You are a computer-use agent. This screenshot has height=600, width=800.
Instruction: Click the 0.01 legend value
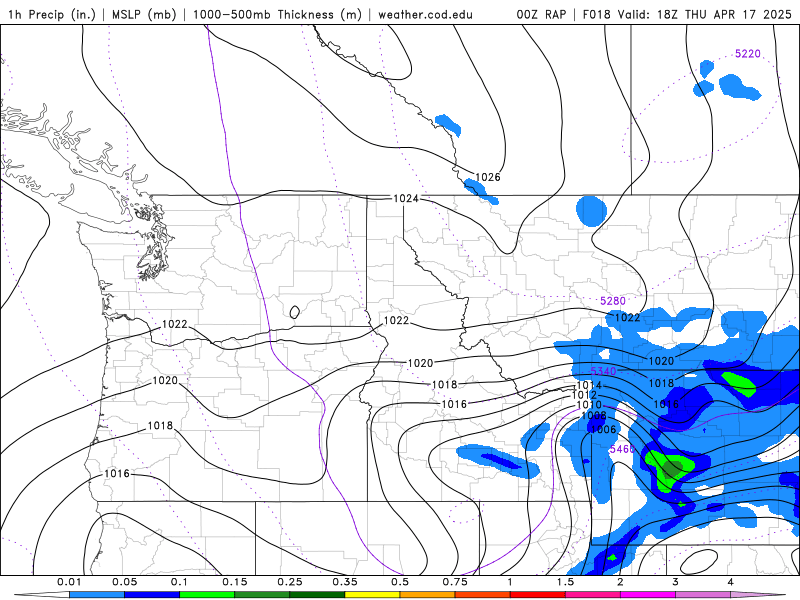point(69,582)
